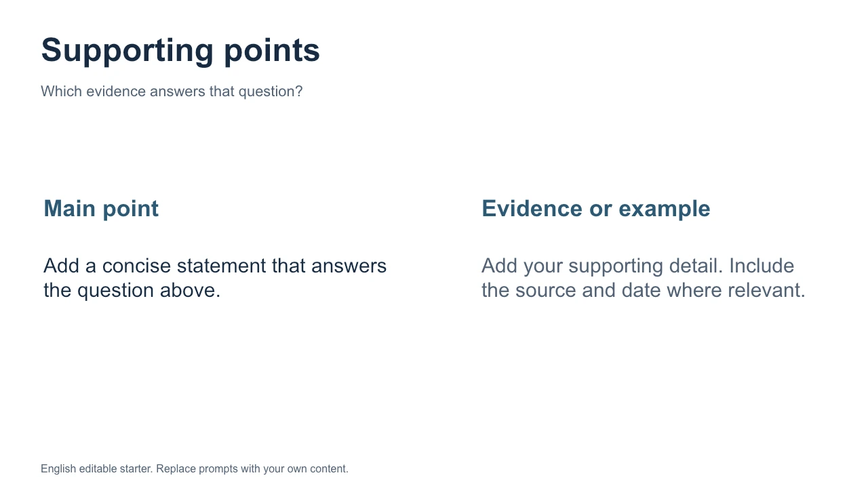Click 'Replace prompts with your own content.' footer sentence
868x488 pixels.
click(x=252, y=468)
